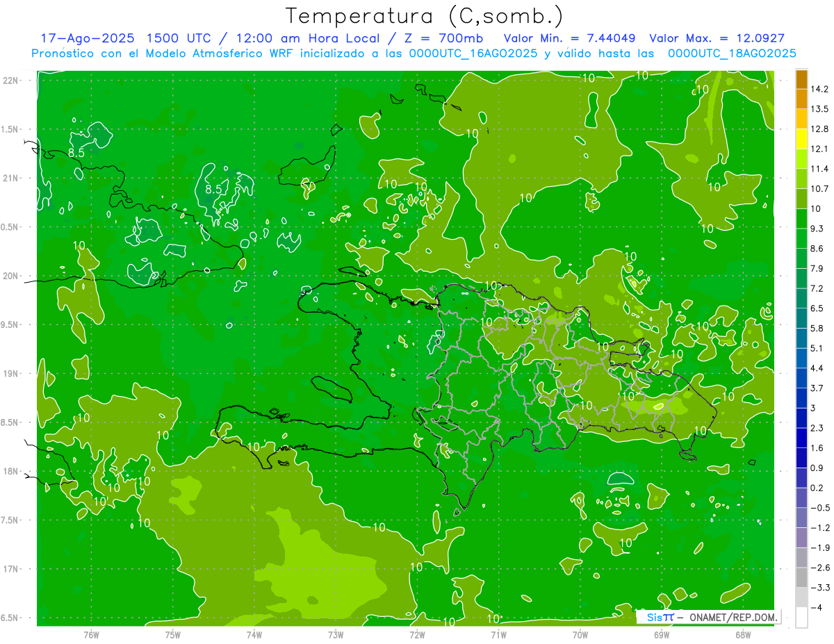Click the '68W' longitude label
Screen dimensions: 834x644
pyautogui.click(x=742, y=634)
